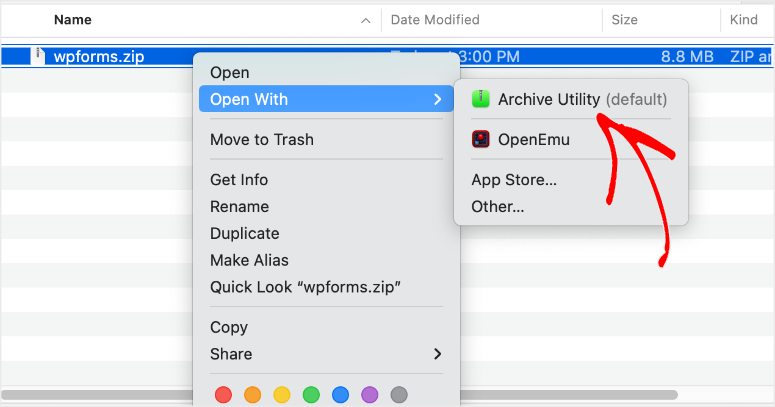
Task: Apply the purple color tag
Action: (370, 395)
